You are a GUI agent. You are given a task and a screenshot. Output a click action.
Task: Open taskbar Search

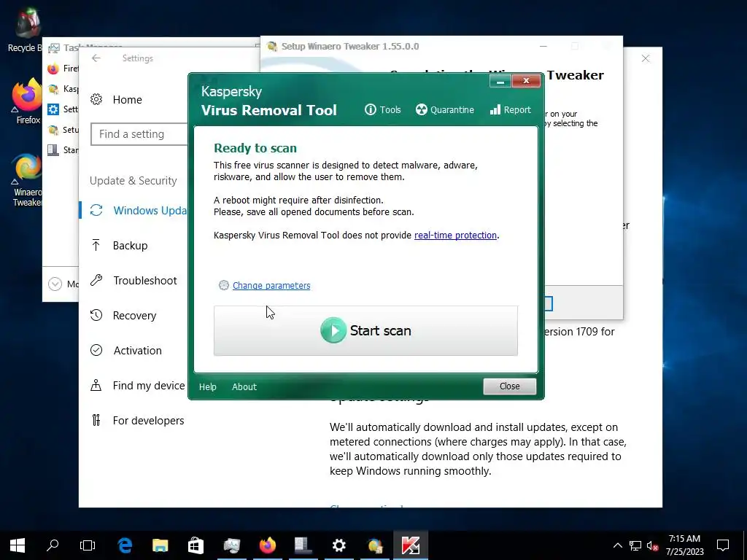53,545
